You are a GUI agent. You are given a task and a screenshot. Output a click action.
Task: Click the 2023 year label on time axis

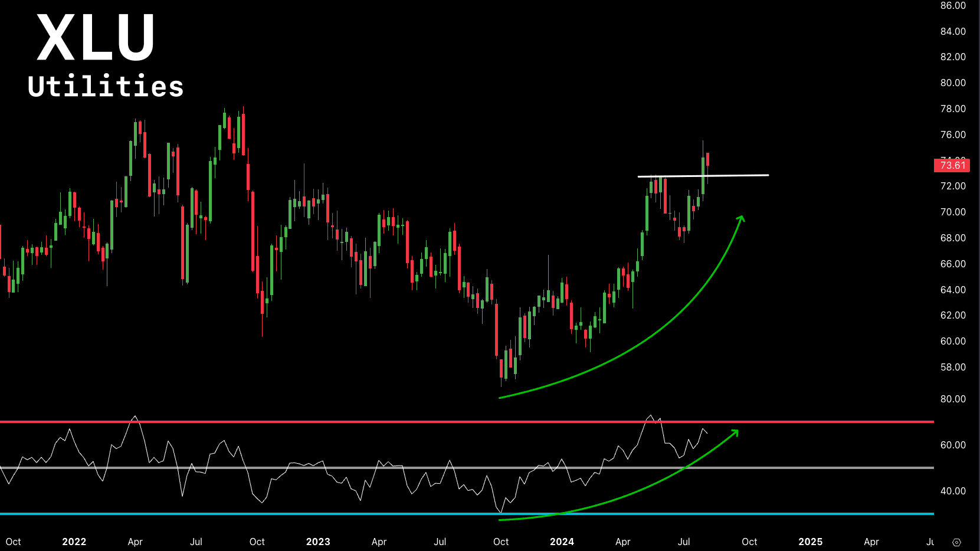pos(318,542)
